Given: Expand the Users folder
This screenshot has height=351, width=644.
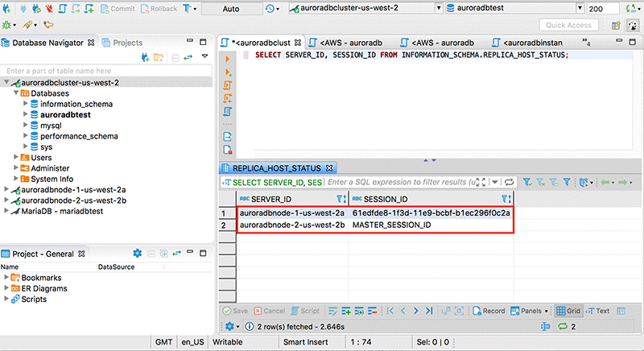Looking at the screenshot, I should [x=16, y=157].
